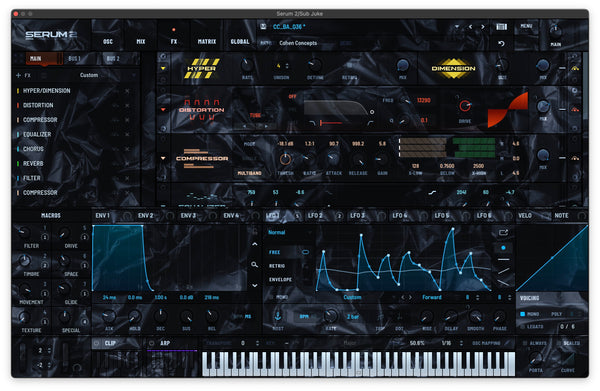This screenshot has width=600, height=391.
Task: Toggle MULTIBAND mode in Compressor
Action: 249,173
